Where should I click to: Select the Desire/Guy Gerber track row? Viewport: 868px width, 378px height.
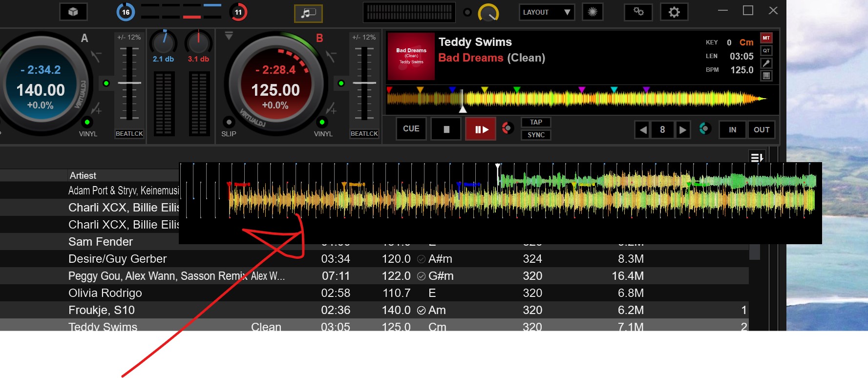374,259
